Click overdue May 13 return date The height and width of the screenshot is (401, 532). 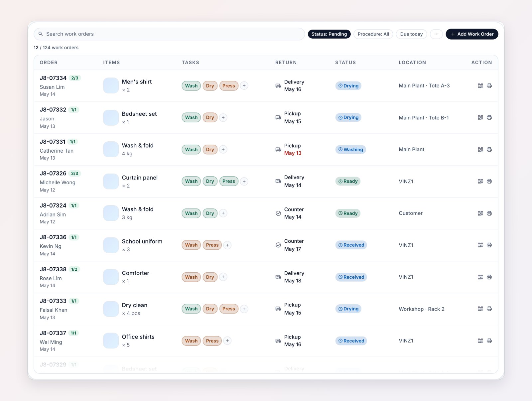tap(293, 153)
